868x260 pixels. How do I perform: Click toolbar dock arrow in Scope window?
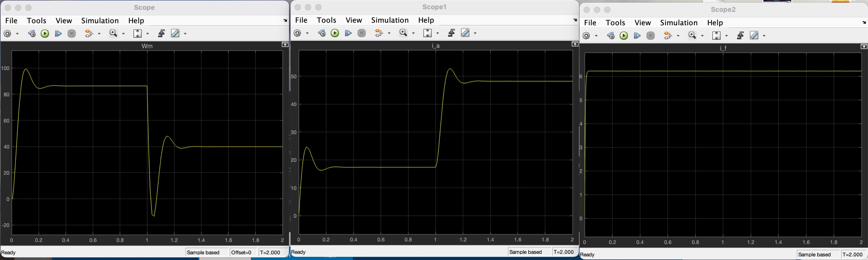pyautogui.click(x=285, y=21)
